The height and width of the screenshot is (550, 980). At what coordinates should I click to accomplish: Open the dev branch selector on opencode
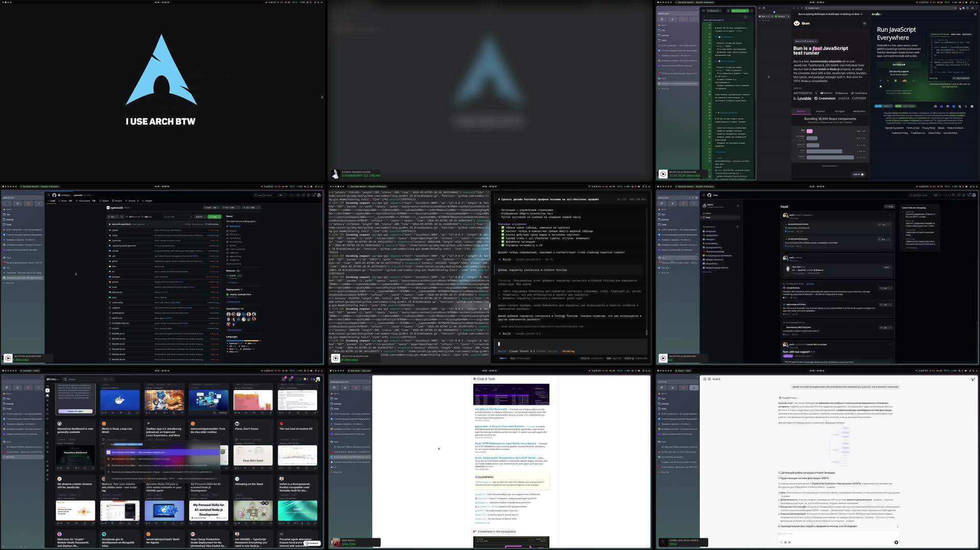[113, 217]
